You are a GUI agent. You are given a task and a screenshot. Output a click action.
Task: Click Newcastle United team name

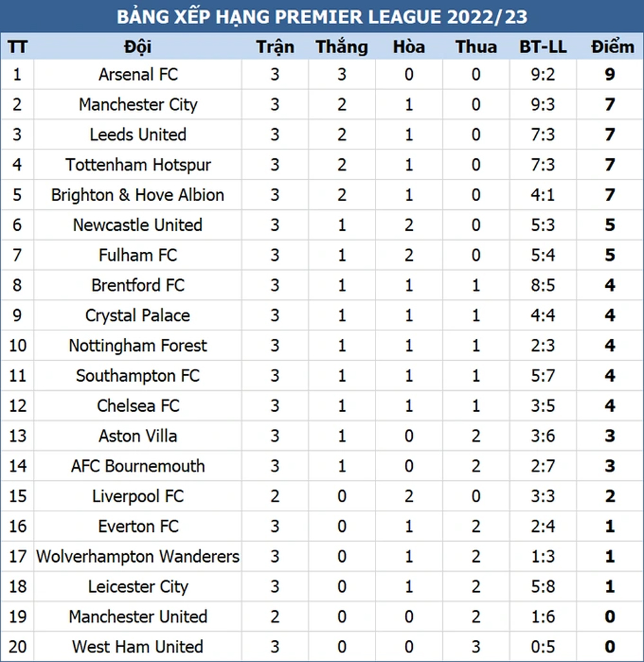138,225
